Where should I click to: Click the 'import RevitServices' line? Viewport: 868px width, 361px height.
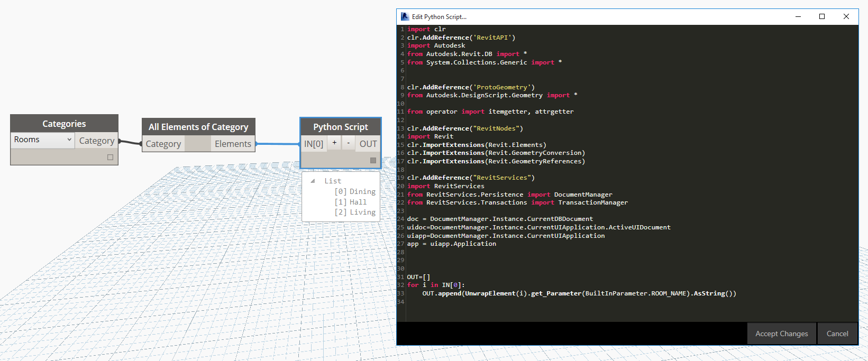point(446,186)
